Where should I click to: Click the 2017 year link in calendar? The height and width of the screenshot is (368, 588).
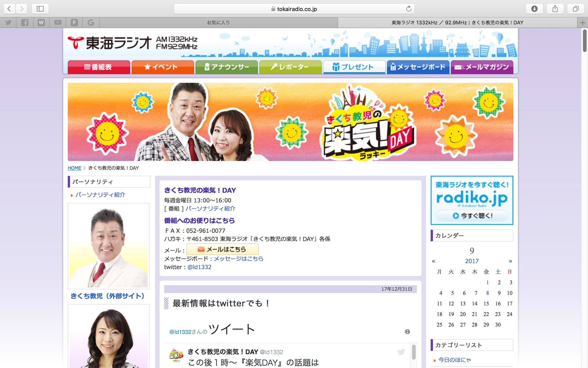[x=472, y=261]
